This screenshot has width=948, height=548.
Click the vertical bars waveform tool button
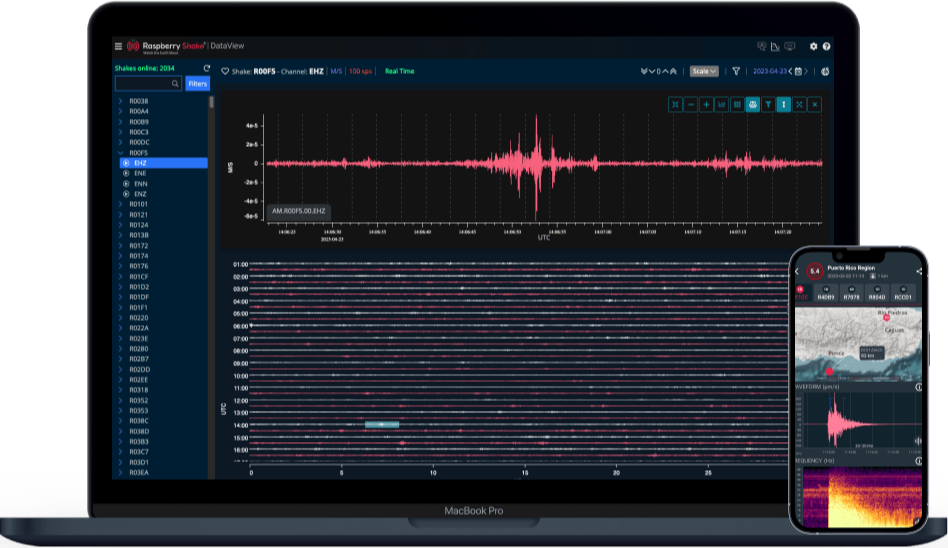point(737,105)
